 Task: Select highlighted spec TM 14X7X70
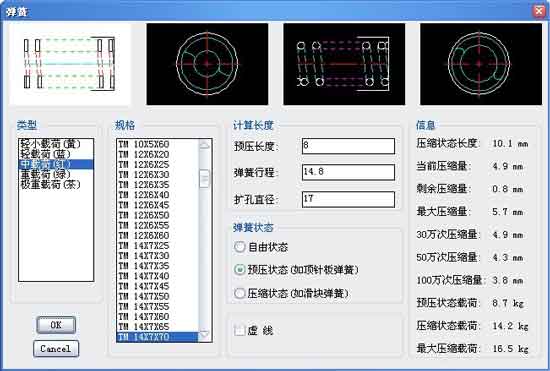[157, 337]
